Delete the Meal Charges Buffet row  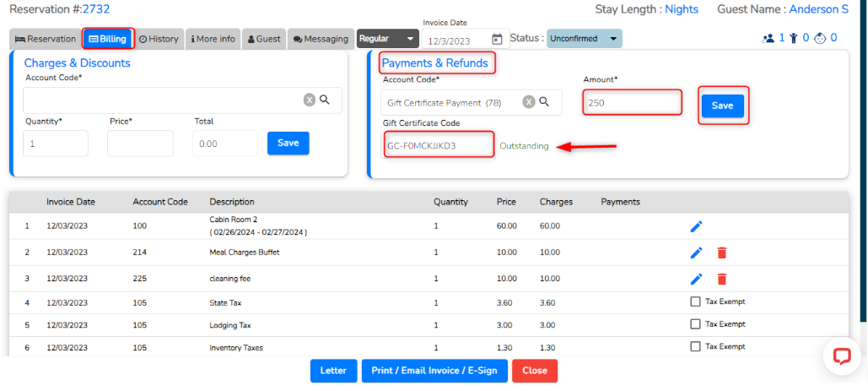pyautogui.click(x=721, y=253)
